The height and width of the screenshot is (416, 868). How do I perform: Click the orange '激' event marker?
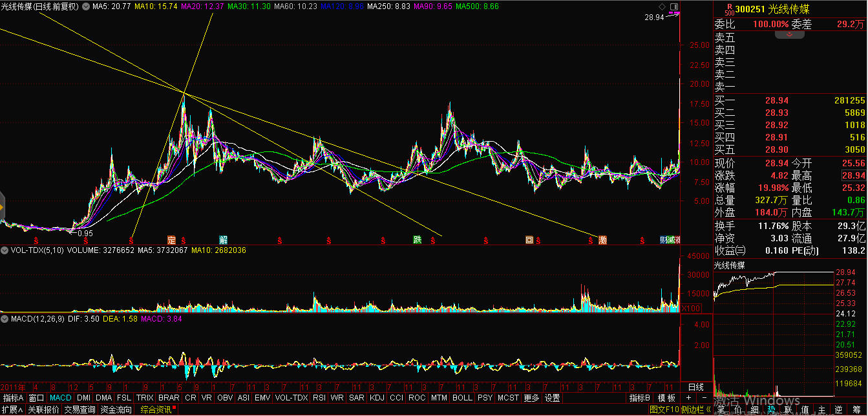coord(602,240)
